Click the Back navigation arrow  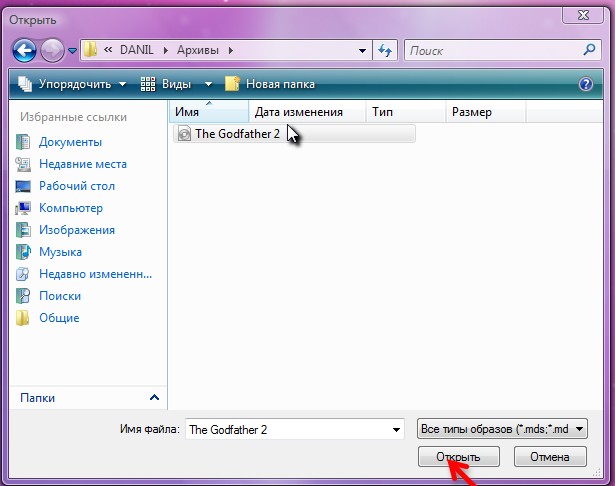[24, 50]
